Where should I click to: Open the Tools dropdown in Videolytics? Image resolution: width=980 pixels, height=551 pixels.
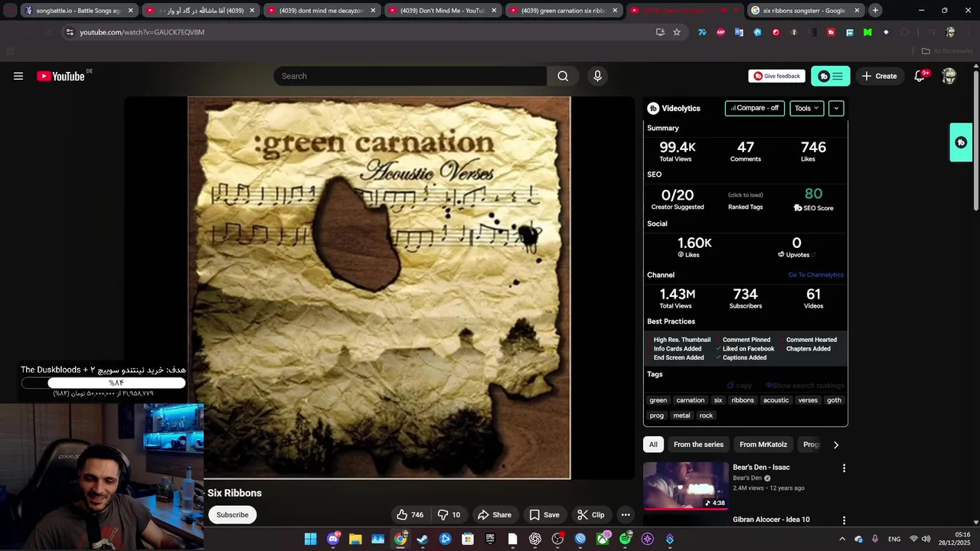pyautogui.click(x=807, y=108)
